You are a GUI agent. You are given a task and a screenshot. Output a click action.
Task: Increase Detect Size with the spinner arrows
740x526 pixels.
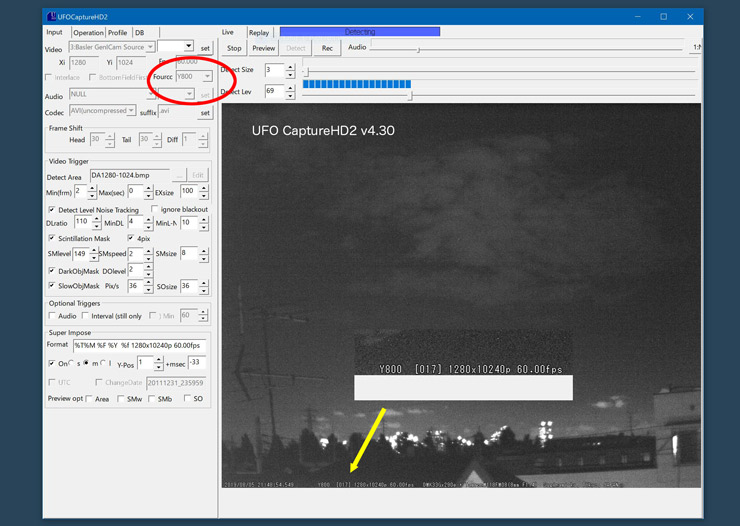click(x=290, y=67)
